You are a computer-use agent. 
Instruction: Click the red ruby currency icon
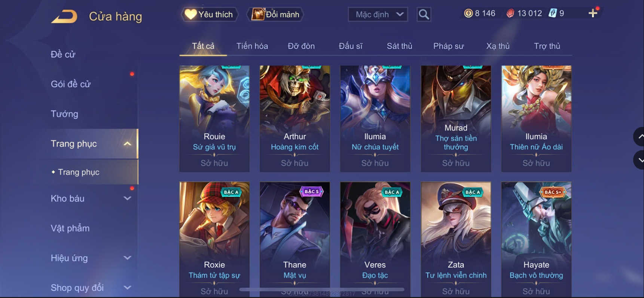[510, 13]
